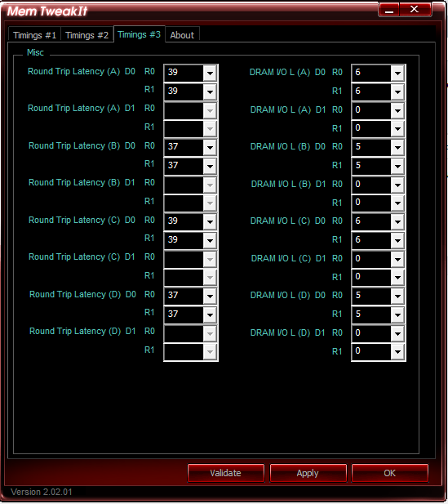Click the OK button
The image size is (448, 504).
pyautogui.click(x=390, y=473)
